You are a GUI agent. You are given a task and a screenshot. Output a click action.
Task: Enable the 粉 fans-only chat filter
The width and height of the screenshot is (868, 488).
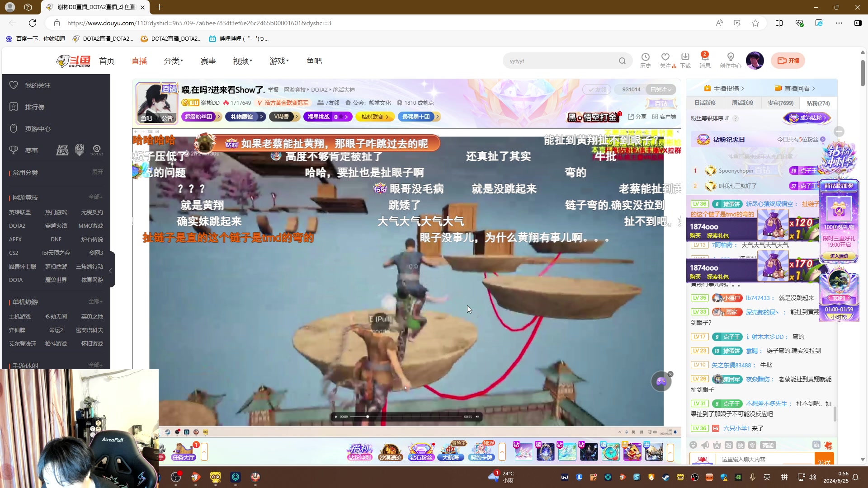pos(729,445)
